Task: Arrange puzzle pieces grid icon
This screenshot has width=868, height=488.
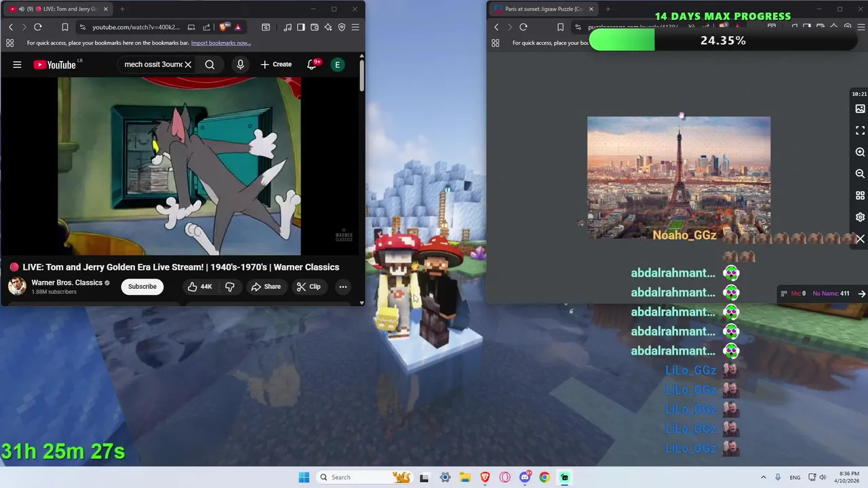Action: [860, 195]
